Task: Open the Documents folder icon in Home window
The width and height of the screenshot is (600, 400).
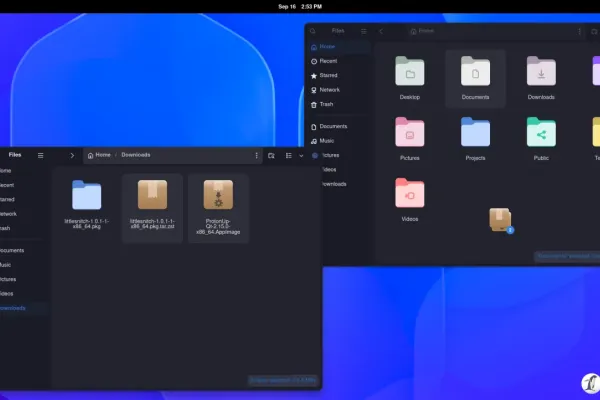Action: coord(475,71)
